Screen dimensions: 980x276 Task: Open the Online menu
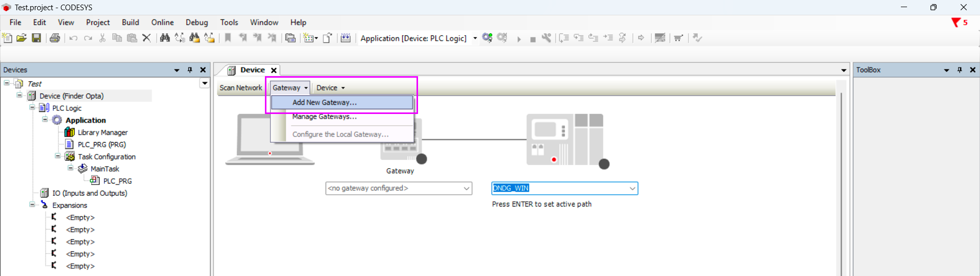[162, 22]
